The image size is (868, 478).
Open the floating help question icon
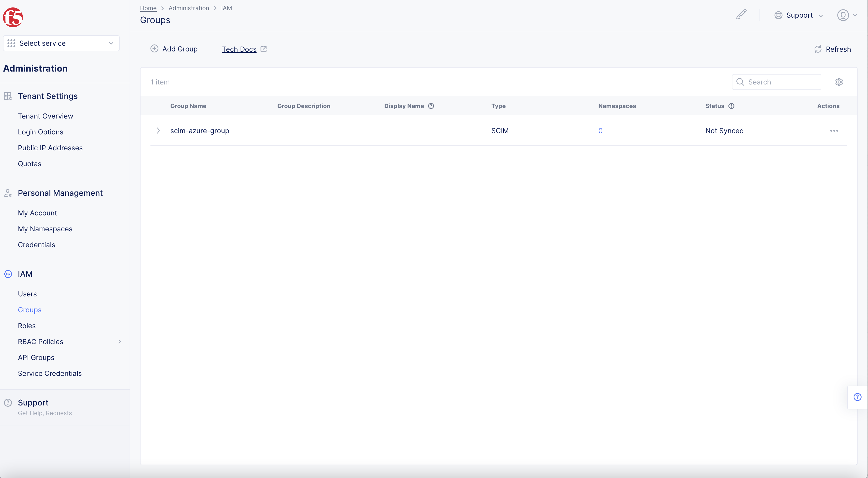pyautogui.click(x=857, y=397)
